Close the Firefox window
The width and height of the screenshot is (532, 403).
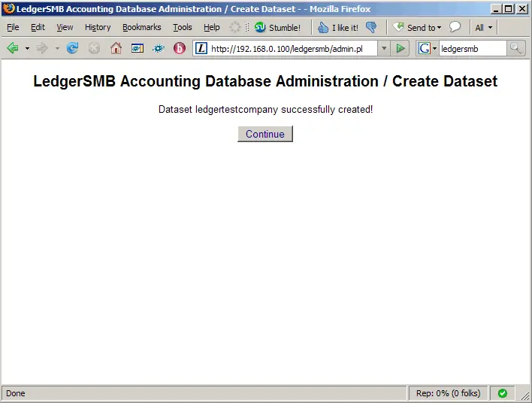(x=521, y=9)
